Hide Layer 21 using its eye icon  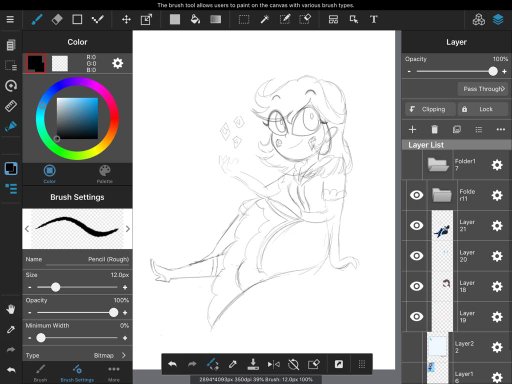pos(416,226)
